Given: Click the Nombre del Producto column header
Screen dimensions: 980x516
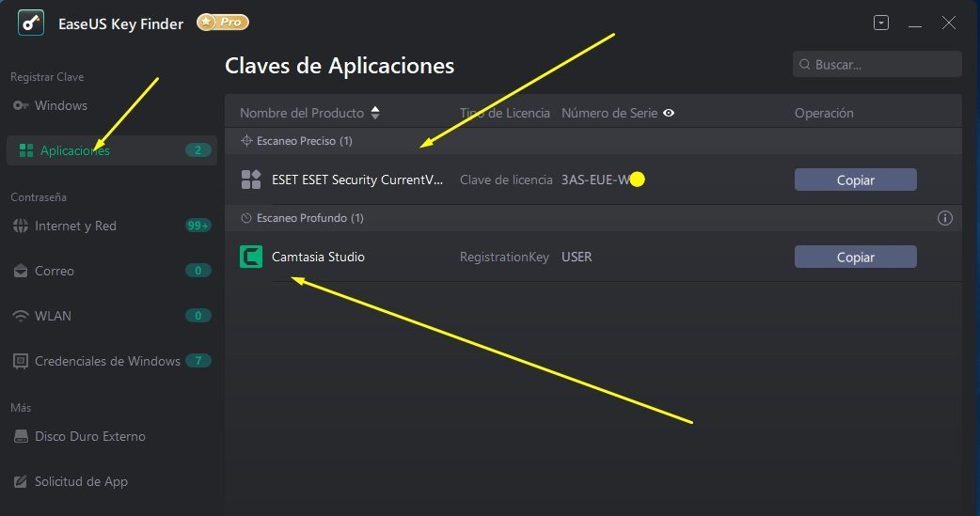Looking at the screenshot, I should tap(302, 113).
